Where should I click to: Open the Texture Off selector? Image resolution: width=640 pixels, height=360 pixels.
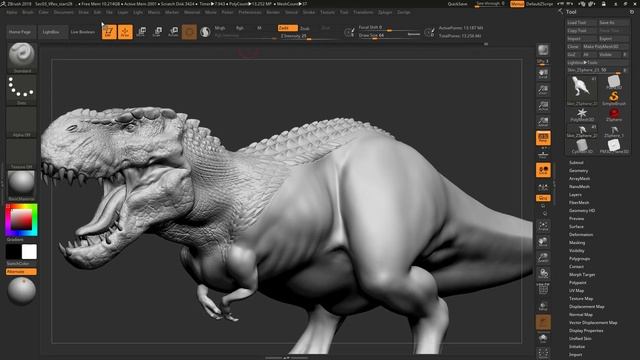coord(22,154)
